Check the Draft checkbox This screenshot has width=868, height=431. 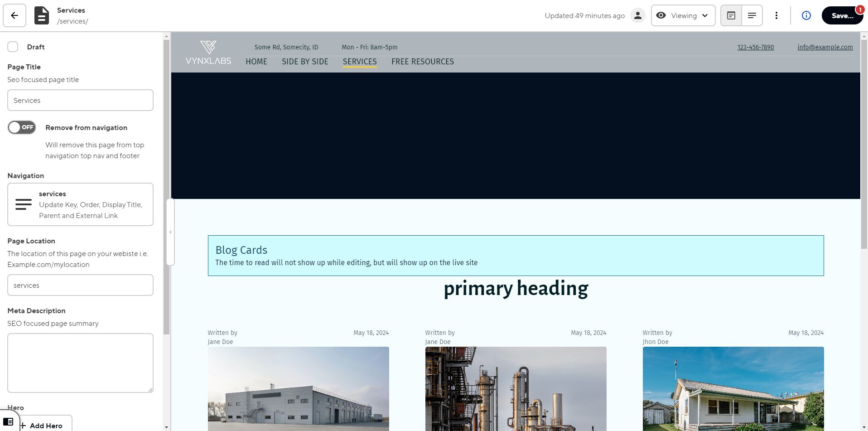13,47
